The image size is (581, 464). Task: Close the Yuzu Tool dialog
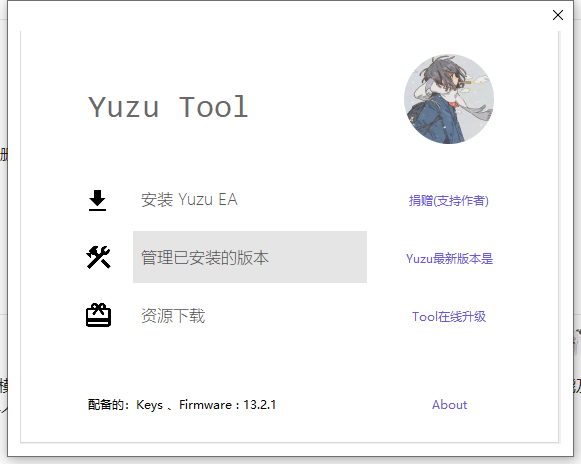tap(558, 15)
